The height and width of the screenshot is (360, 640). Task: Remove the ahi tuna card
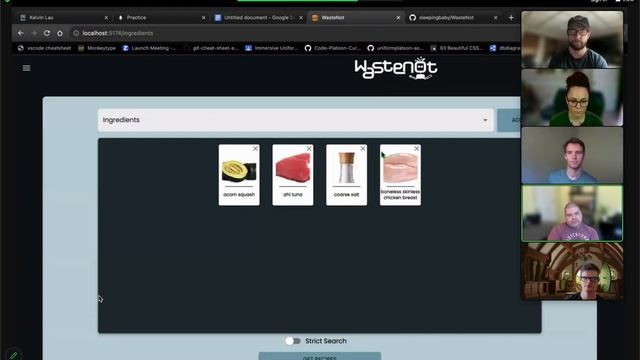tap(309, 149)
